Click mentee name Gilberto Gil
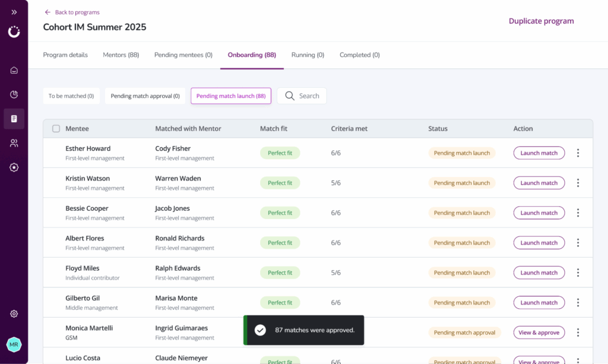608x364 pixels. 83,298
